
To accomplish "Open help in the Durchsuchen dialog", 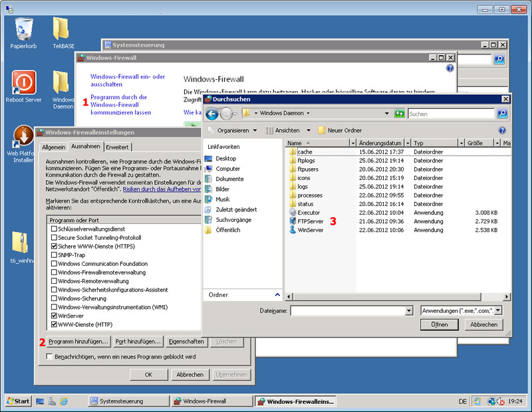I will tap(502, 130).
